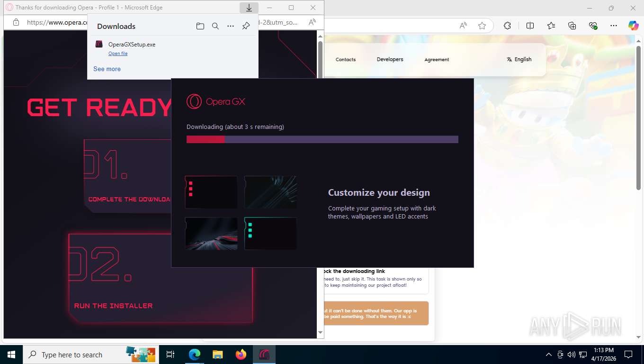
Task: Open Browser essentials heart icon
Action: 593,26
